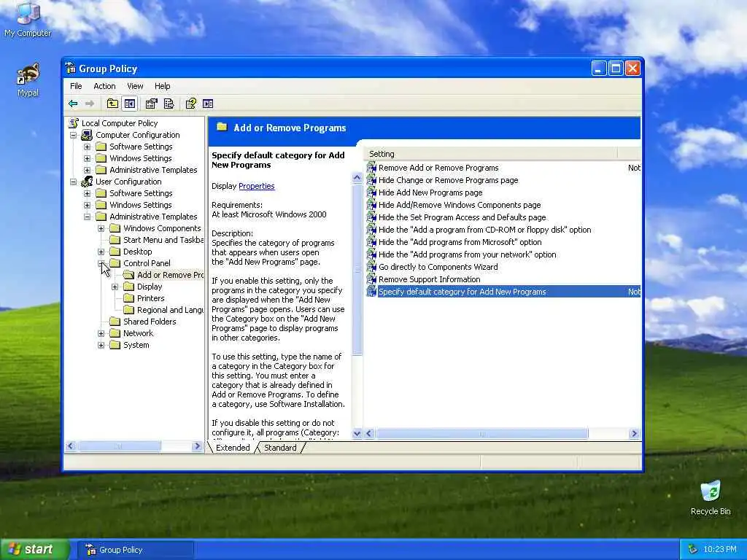Click the Computer Configuration icon
This screenshot has width=747, height=560.
pyautogui.click(x=87, y=135)
